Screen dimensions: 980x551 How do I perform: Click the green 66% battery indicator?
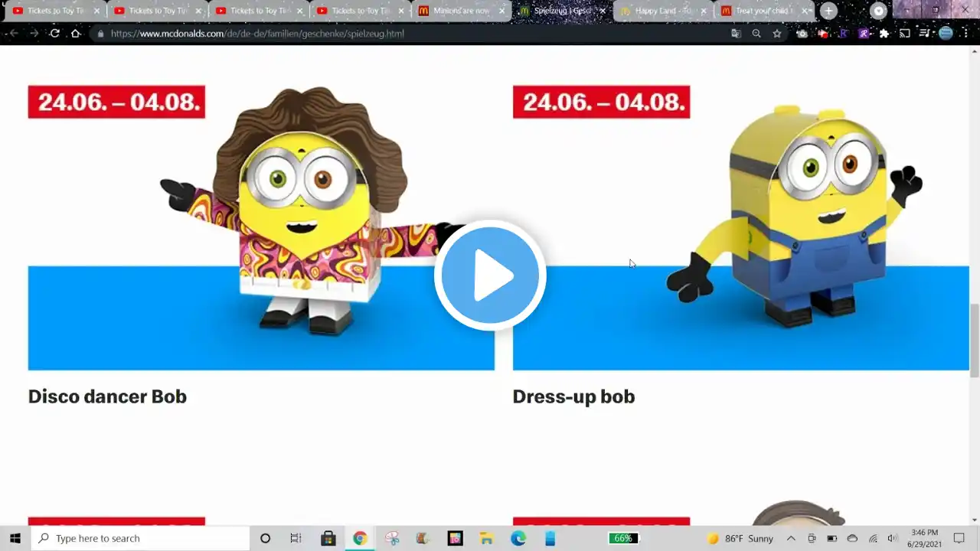pyautogui.click(x=623, y=538)
